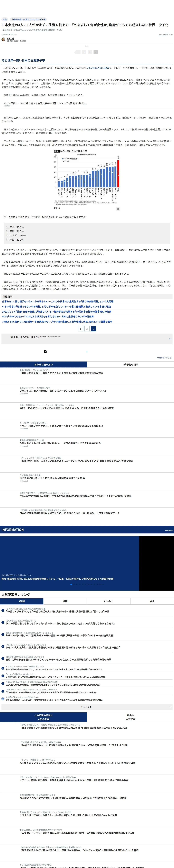The height and width of the screenshot is (868, 174).
Task: Go to page 1 in bottom pager
Action: click(x=80, y=329)
